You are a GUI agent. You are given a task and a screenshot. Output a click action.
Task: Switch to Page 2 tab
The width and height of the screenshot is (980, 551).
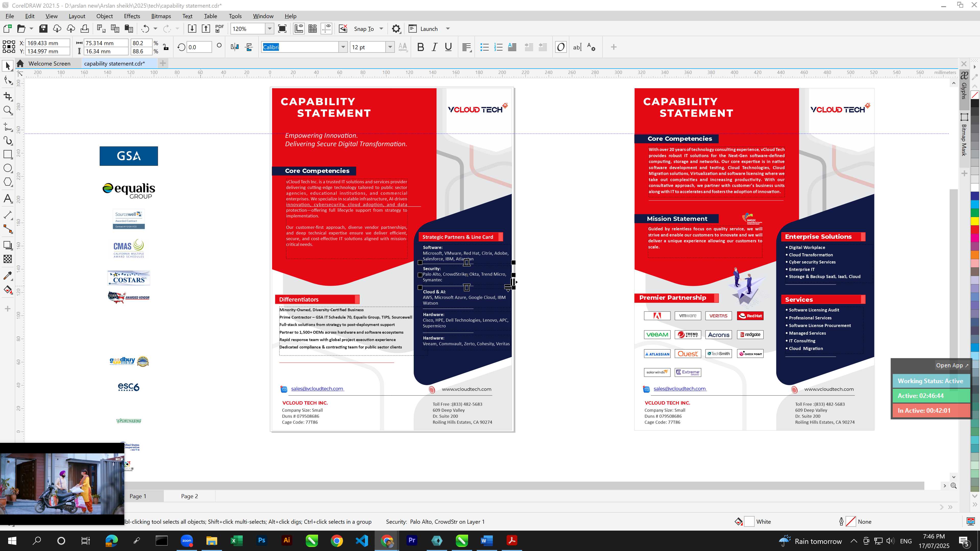click(x=189, y=496)
